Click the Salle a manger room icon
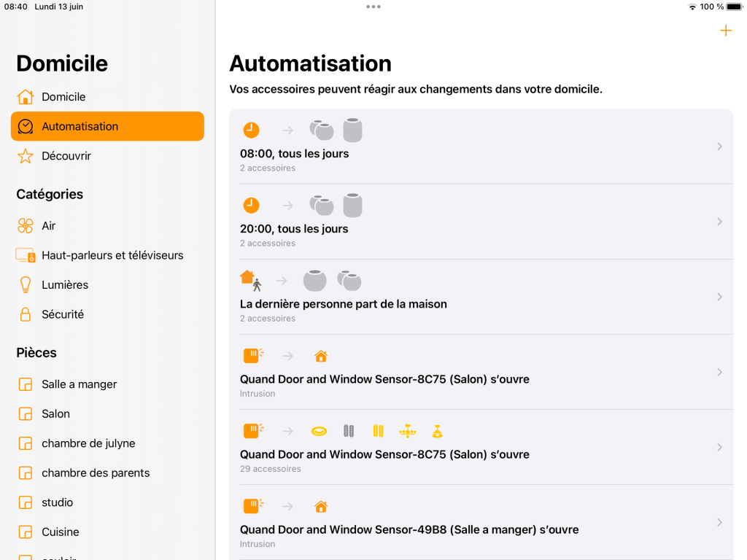 (26, 384)
